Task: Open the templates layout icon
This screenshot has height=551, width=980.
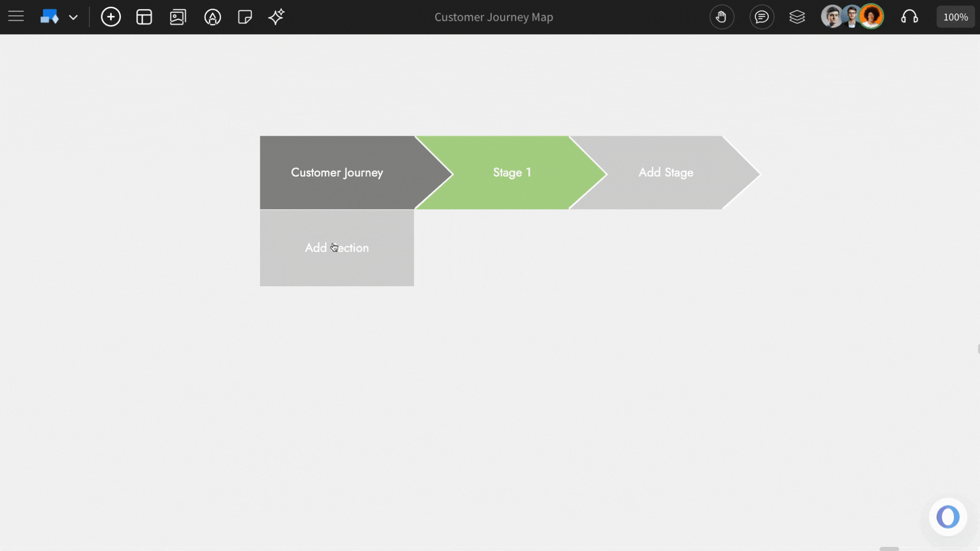Action: [x=144, y=17]
